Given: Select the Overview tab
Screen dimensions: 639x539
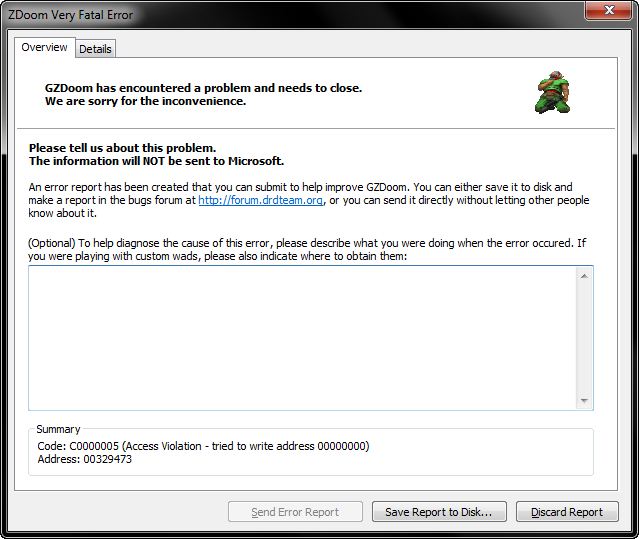Looking at the screenshot, I should pos(44,47).
